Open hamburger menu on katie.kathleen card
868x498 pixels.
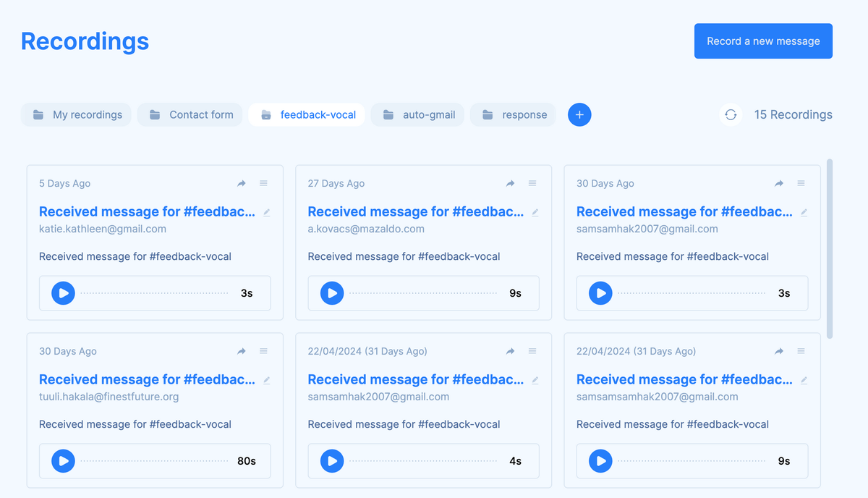point(263,184)
